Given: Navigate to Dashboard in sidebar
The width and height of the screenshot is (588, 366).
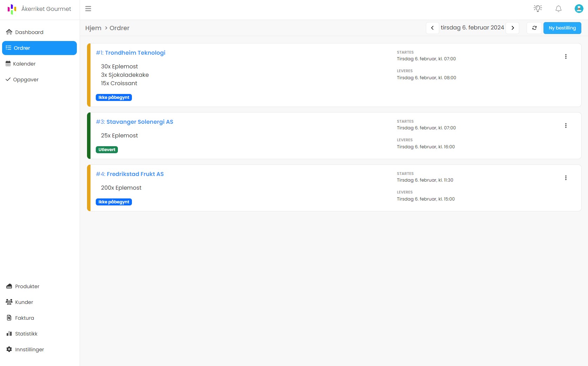Looking at the screenshot, I should (29, 32).
